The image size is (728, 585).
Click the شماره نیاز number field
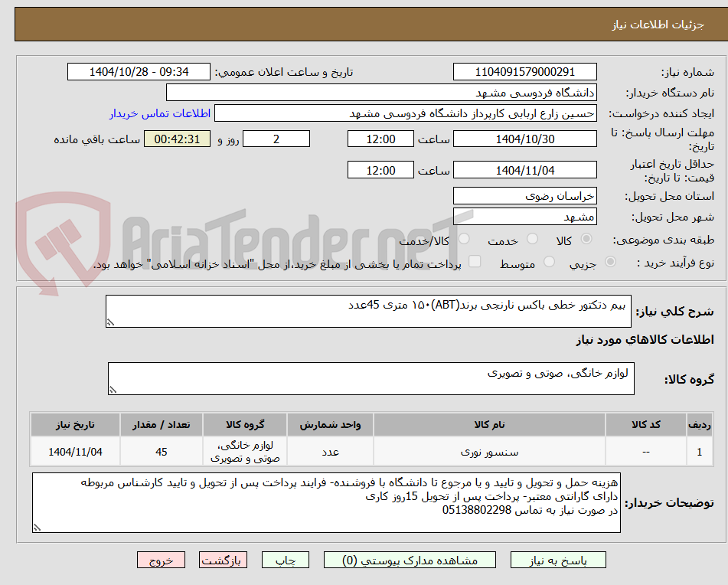524,72
